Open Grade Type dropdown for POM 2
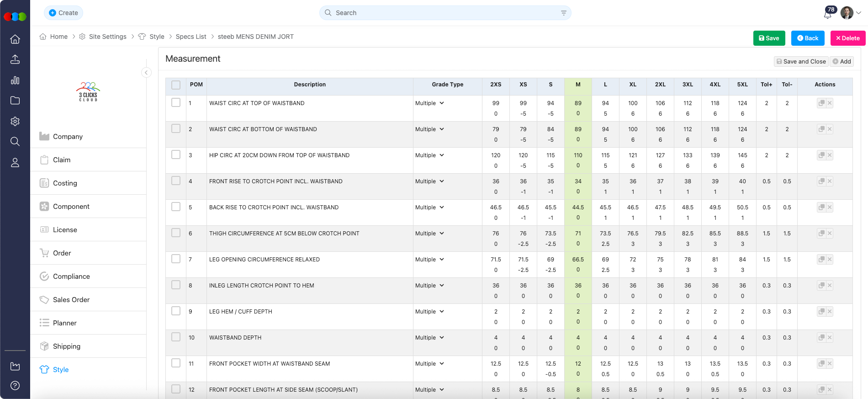The image size is (868, 399). click(x=429, y=129)
